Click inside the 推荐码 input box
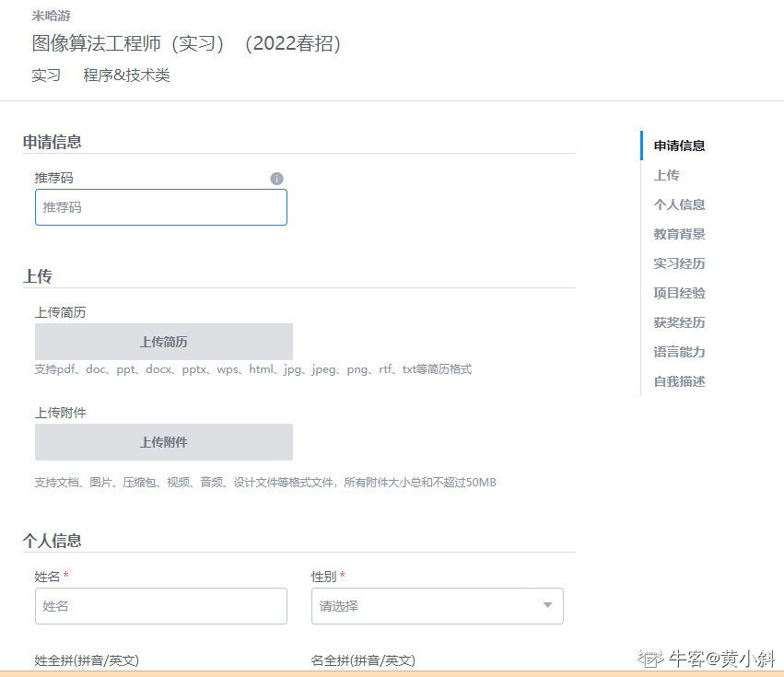The height and width of the screenshot is (677, 784). (161, 207)
